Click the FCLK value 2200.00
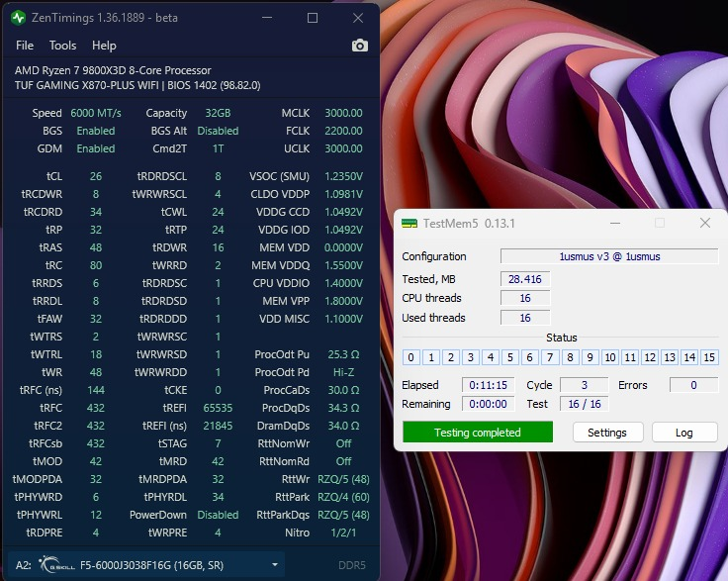This screenshot has height=581, width=728. click(343, 131)
